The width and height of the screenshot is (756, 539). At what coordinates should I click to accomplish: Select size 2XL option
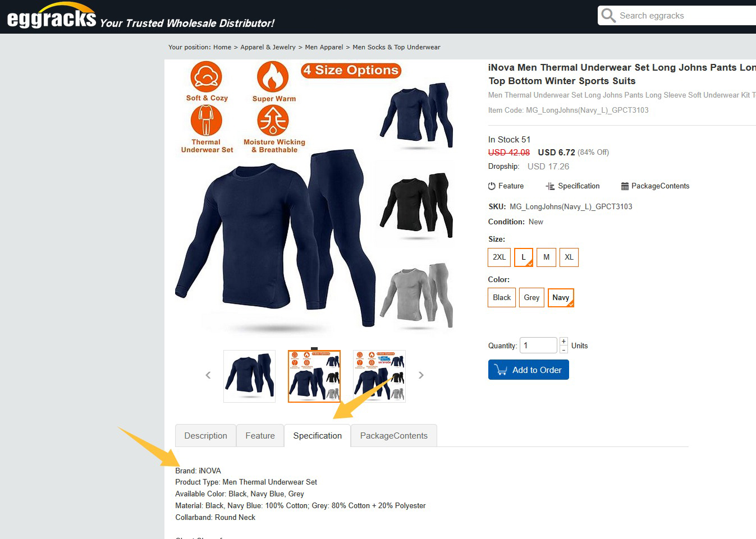tap(499, 257)
